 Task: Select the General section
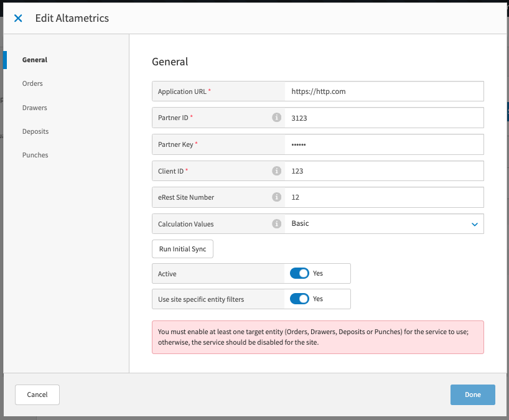(34, 60)
